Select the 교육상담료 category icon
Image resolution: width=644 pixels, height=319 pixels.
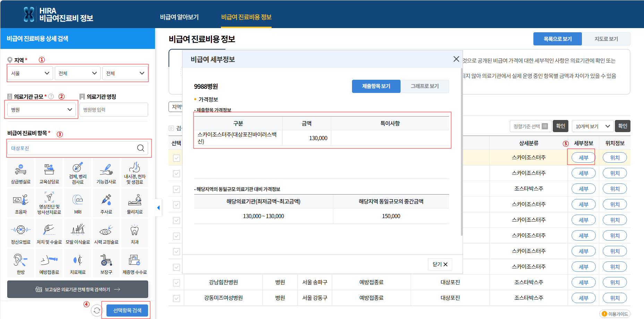coord(49,173)
